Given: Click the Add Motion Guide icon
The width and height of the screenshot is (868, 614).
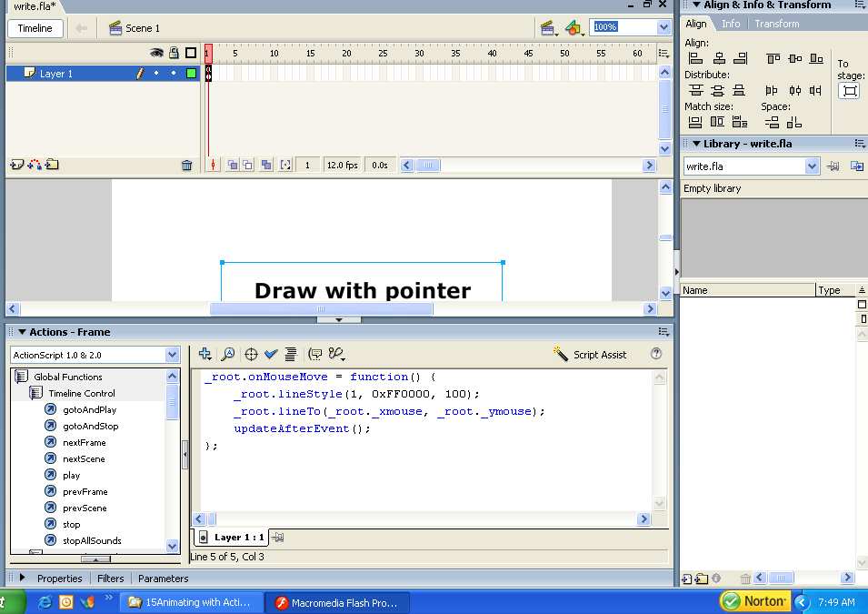Looking at the screenshot, I should 35,165.
